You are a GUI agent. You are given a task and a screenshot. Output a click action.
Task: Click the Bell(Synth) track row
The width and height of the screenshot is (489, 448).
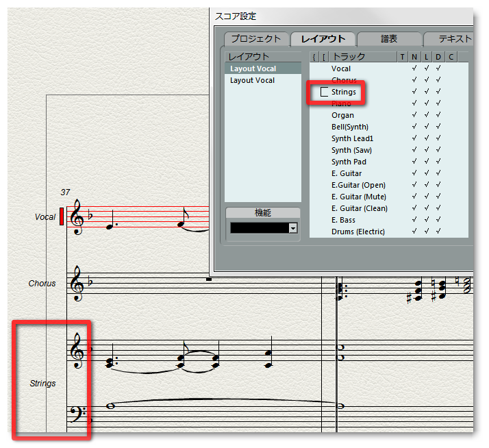(389, 127)
